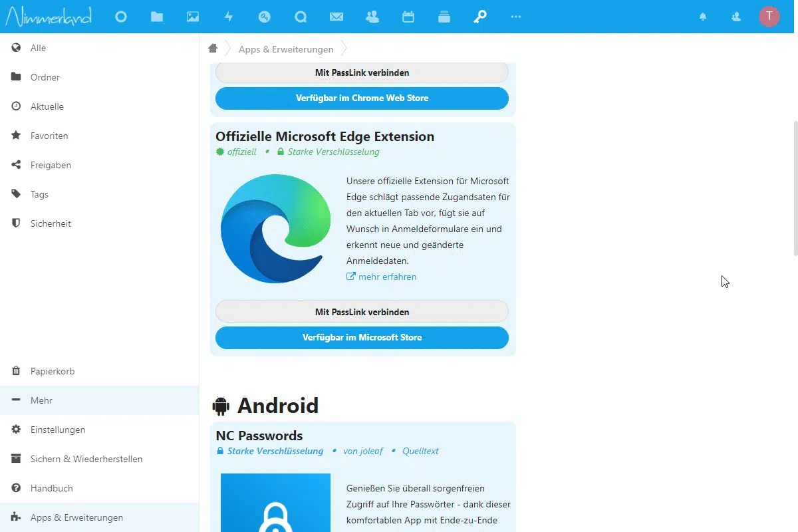Open the Calendar app icon

[408, 17]
